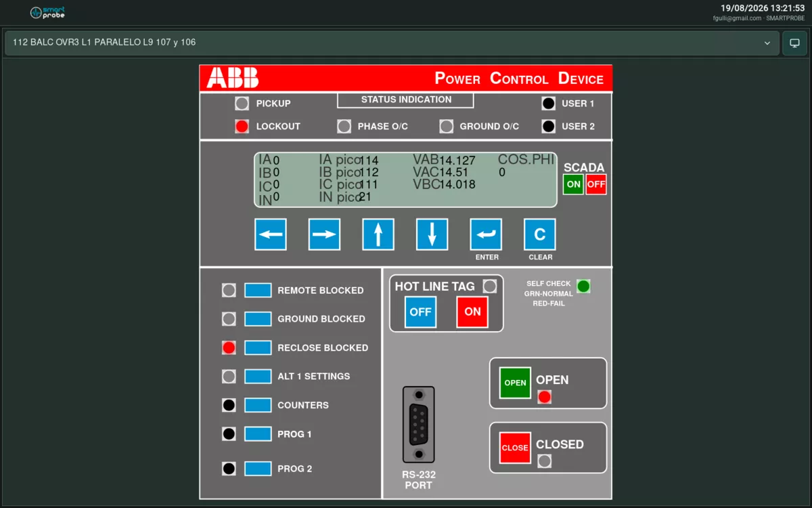Screen dimensions: 812x508
Task: Click the RS-232 PORT label
Action: pyautogui.click(x=418, y=480)
